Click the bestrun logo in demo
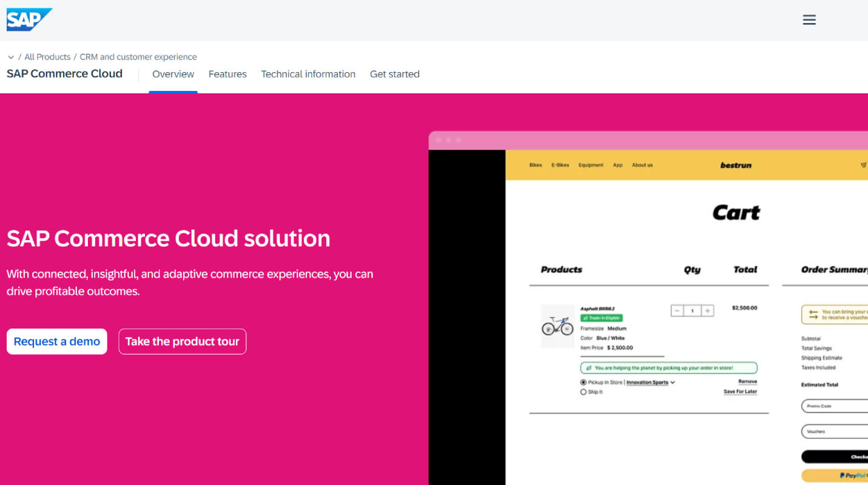This screenshot has height=485, width=868. click(736, 165)
